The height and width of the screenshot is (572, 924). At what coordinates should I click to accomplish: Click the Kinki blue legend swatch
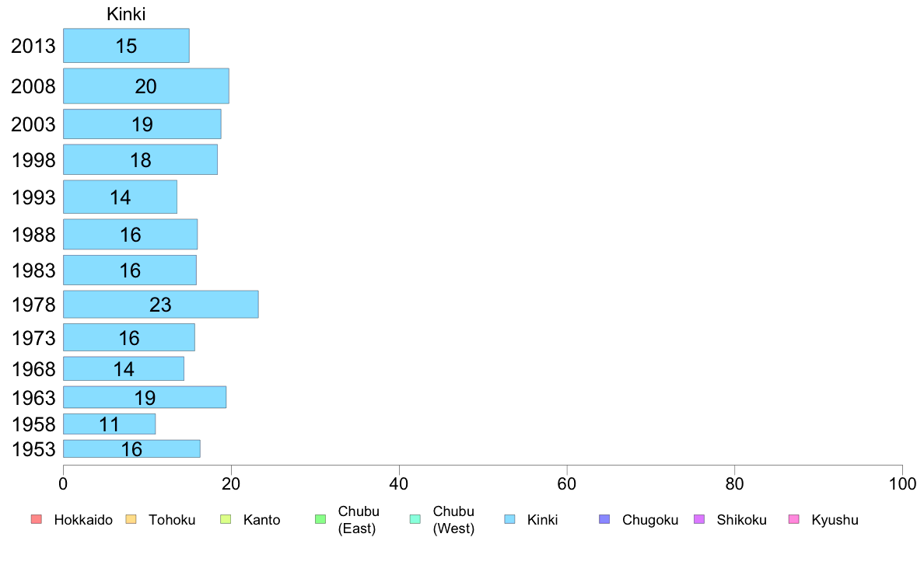pos(509,519)
